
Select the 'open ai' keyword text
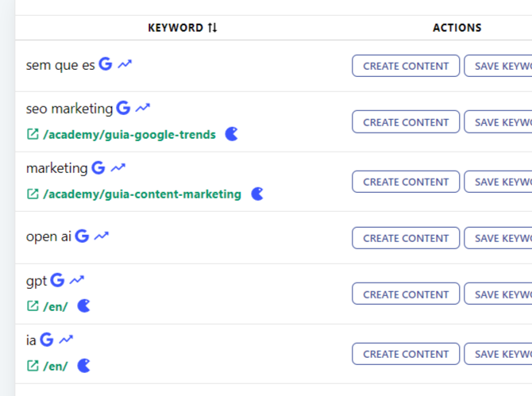pyautogui.click(x=48, y=236)
